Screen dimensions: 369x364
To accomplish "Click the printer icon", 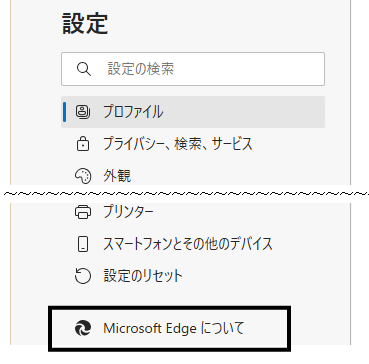I will point(82,212).
